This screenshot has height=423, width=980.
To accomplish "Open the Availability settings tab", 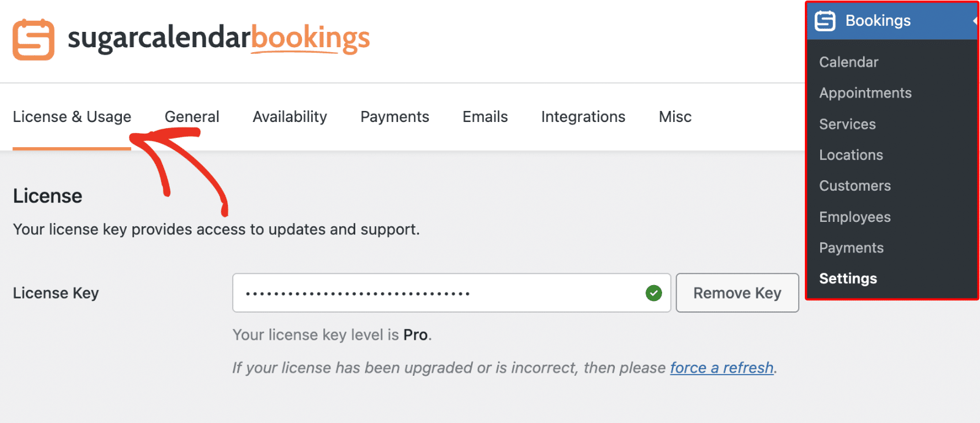I will [289, 116].
